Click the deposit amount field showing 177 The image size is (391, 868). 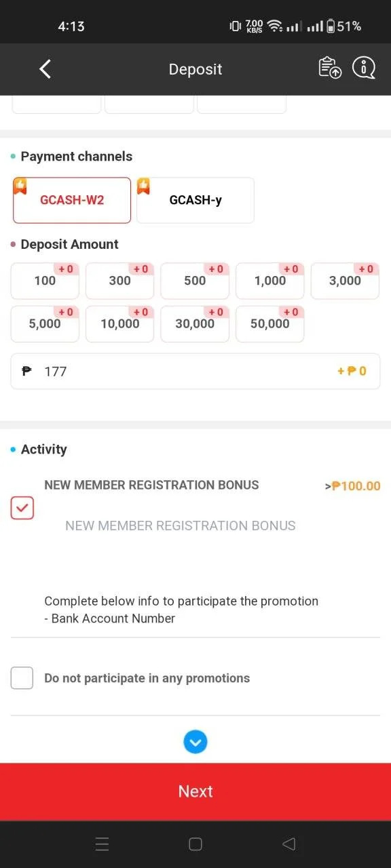click(x=195, y=371)
